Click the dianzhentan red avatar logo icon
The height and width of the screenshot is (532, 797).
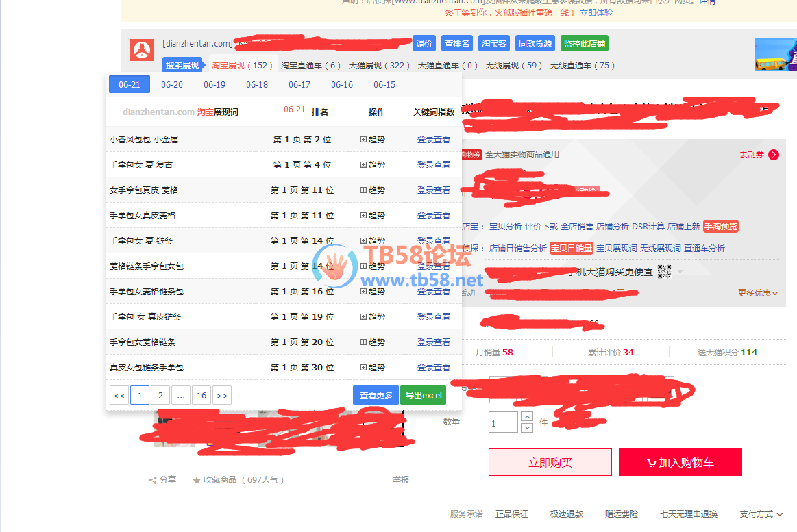click(x=142, y=50)
